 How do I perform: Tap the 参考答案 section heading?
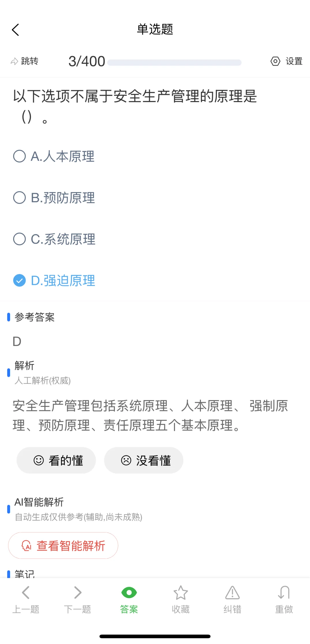(x=34, y=317)
